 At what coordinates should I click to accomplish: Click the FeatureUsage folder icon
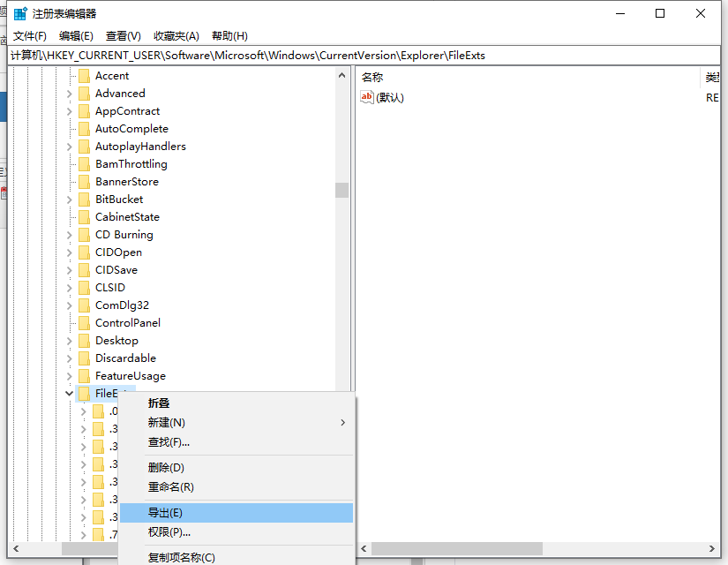click(84, 376)
